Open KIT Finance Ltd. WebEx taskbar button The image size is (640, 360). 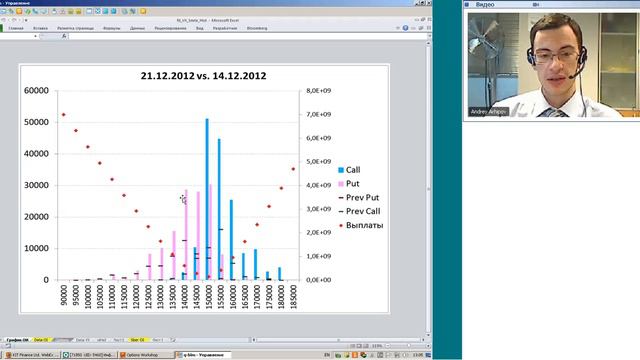32,355
